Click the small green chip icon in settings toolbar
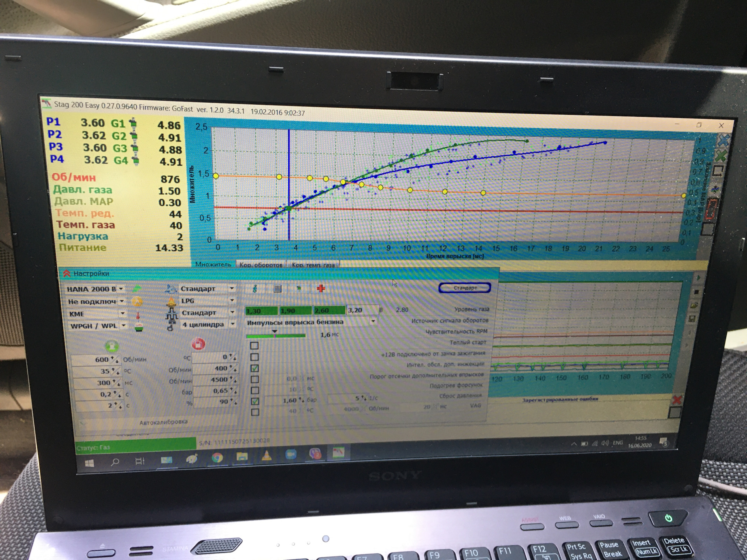747x560 pixels. [299, 289]
